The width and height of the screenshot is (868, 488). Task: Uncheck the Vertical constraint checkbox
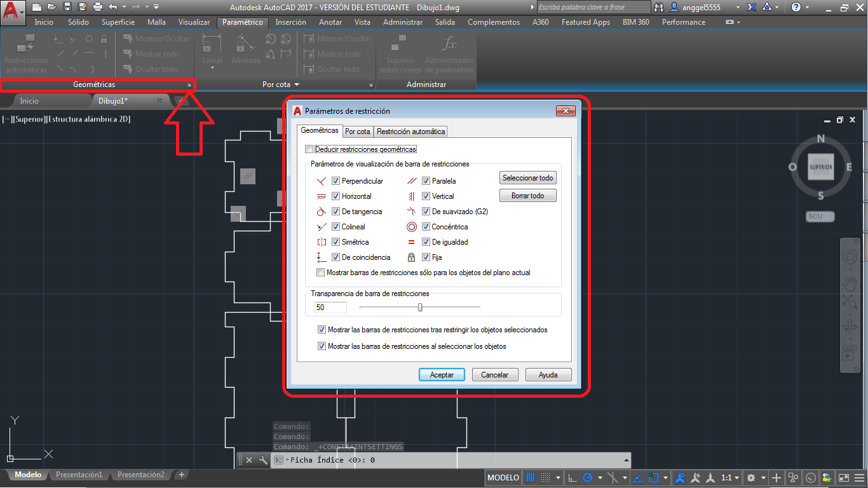point(426,196)
